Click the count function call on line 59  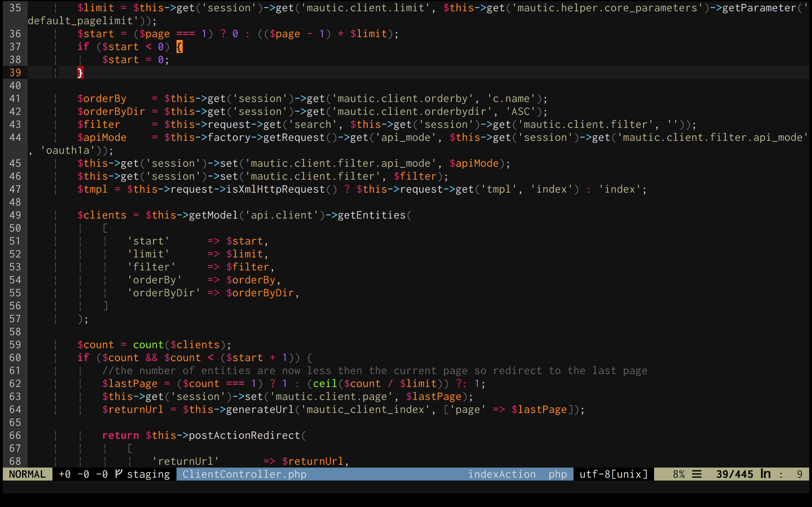(148, 345)
